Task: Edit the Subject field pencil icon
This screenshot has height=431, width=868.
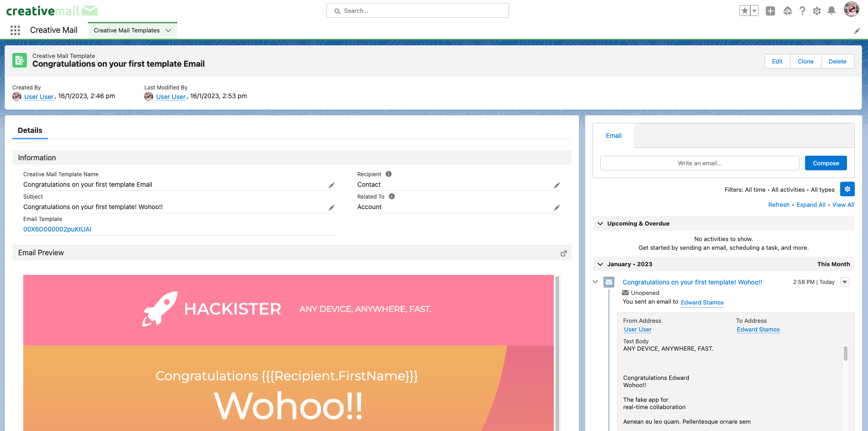Action: coord(332,207)
